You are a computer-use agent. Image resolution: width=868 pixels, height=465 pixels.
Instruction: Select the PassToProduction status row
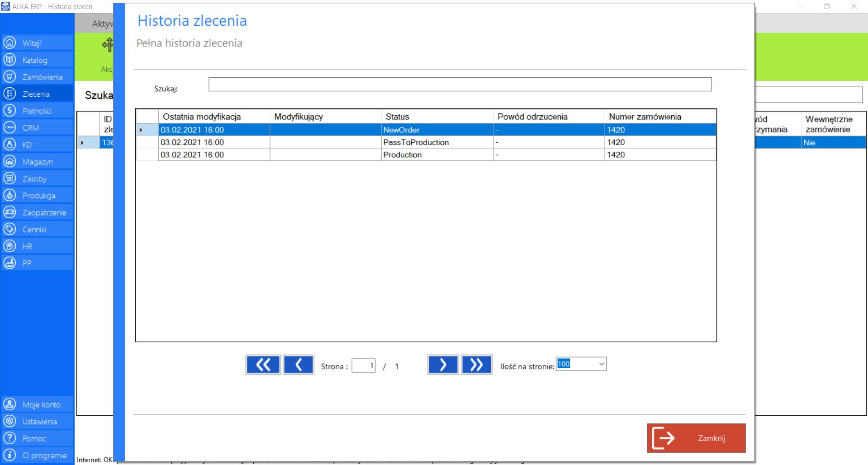[x=416, y=142]
